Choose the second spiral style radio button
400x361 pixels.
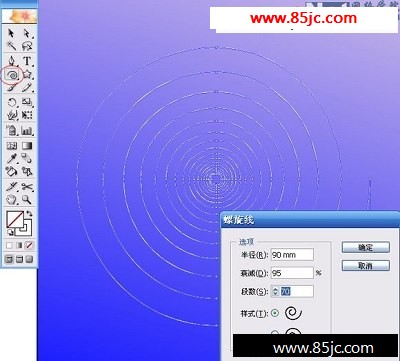click(275, 333)
